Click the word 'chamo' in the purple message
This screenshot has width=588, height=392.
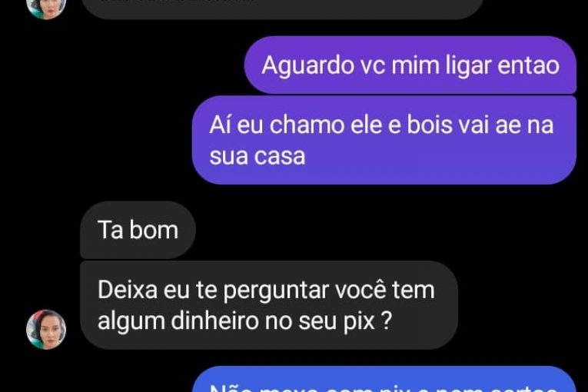(307, 125)
